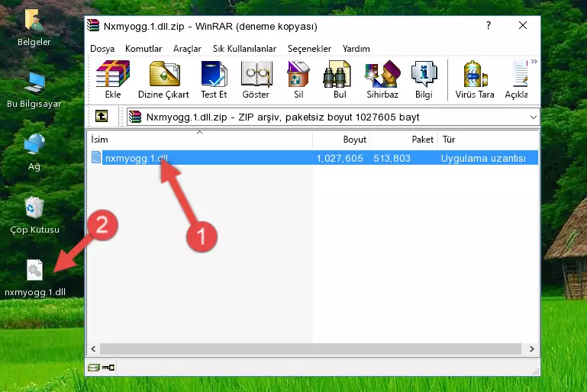Close the WinRAR window
Image resolution: width=587 pixels, height=392 pixels.
[523, 25]
